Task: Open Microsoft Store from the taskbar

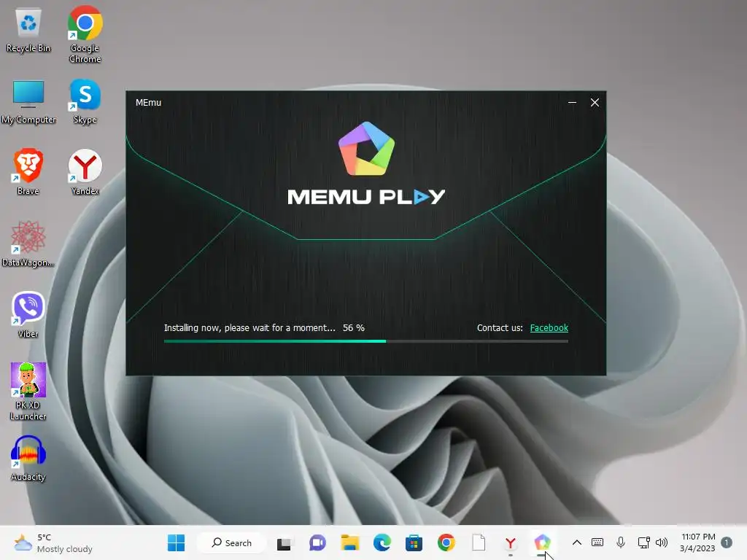Action: (414, 542)
